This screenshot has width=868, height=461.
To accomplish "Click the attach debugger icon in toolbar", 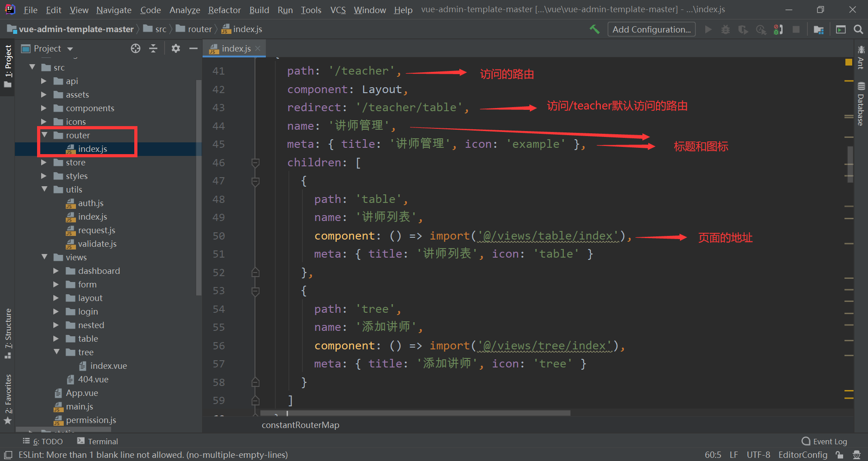I will 778,29.
